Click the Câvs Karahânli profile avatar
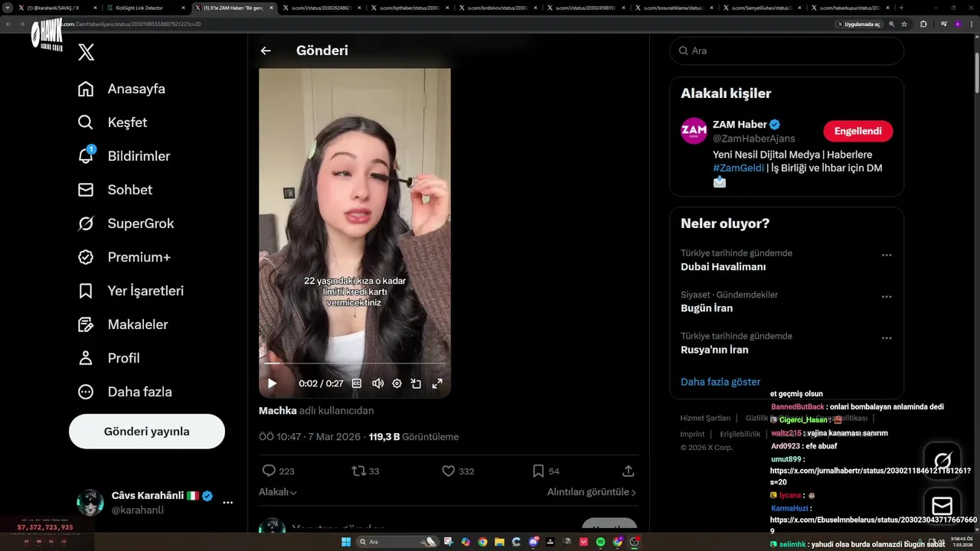 point(90,503)
